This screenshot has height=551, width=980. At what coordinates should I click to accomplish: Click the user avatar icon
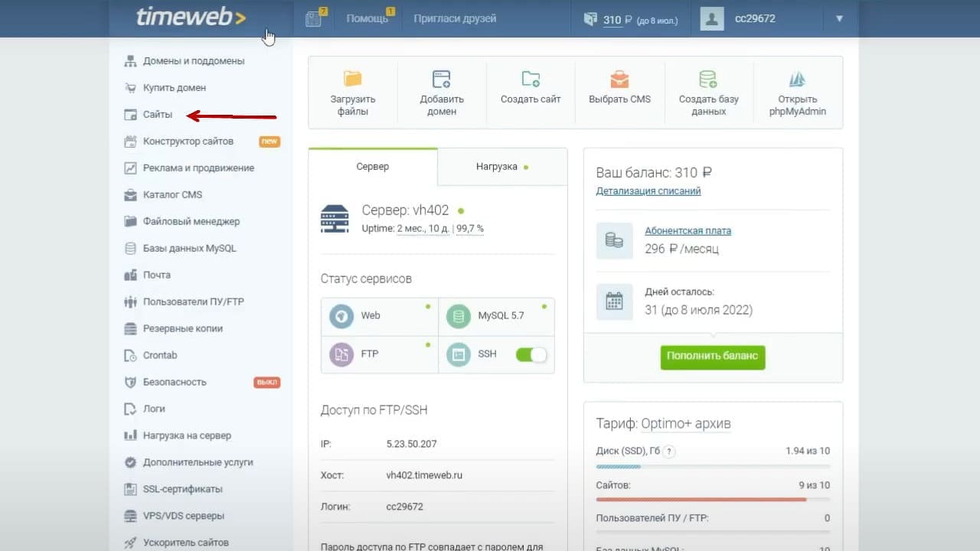coord(712,18)
